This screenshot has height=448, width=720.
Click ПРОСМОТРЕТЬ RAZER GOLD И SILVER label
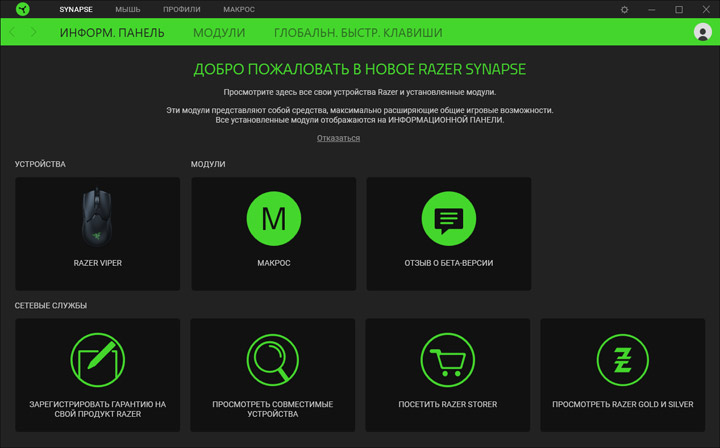coord(623,404)
